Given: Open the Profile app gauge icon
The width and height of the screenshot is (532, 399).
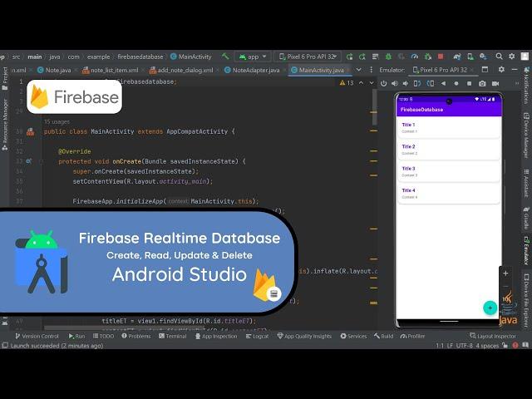Looking at the screenshot, I should pyautogui.click(x=414, y=57).
